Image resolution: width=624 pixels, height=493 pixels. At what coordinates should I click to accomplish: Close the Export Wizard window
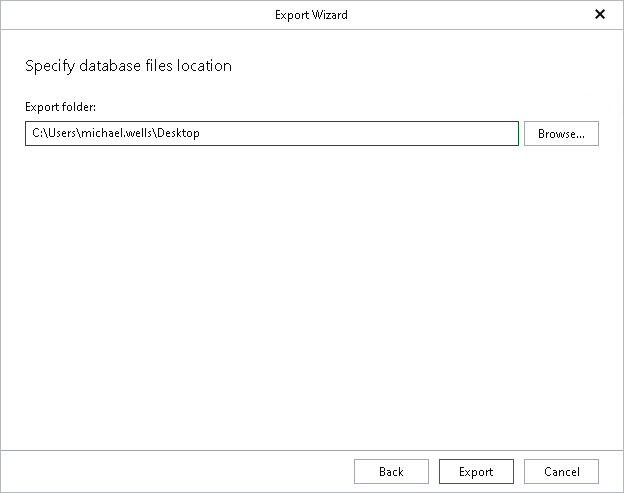[600, 15]
